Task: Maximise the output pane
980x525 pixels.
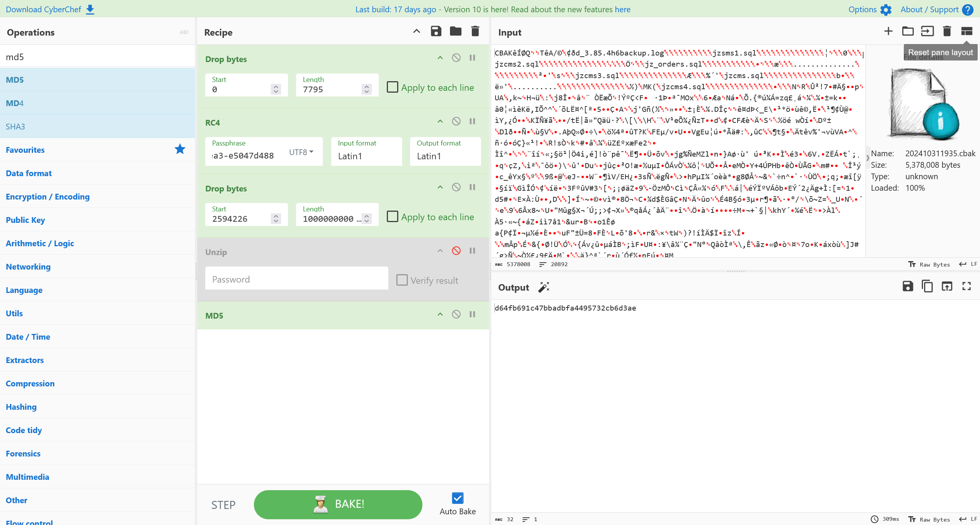Action: click(966, 286)
